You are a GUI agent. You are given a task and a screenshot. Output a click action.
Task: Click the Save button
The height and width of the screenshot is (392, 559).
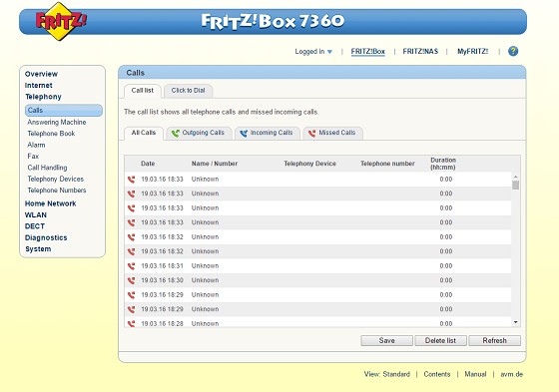[387, 341]
